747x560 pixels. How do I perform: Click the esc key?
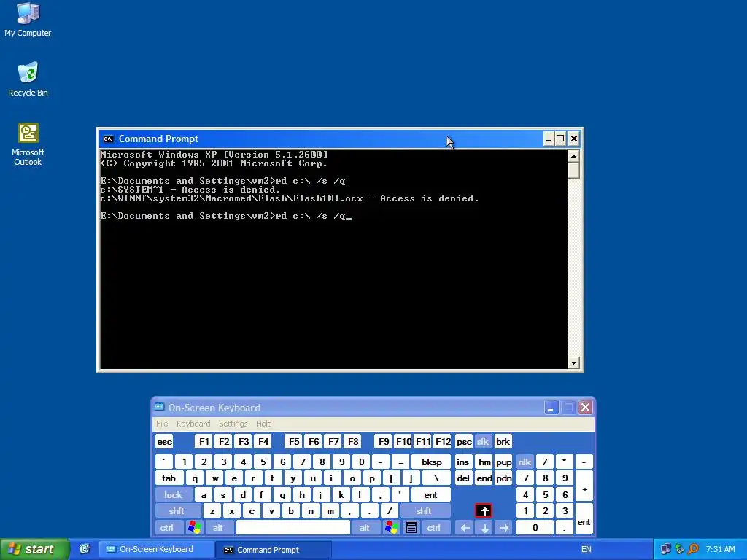(164, 441)
